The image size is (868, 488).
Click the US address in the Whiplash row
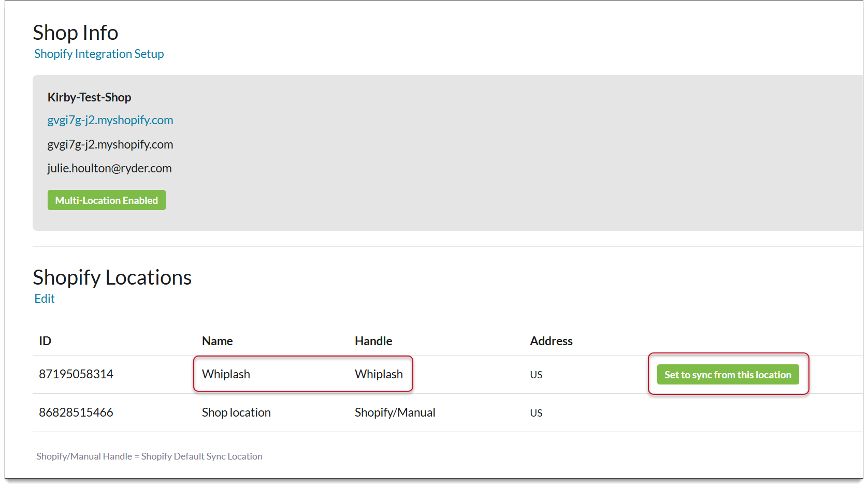[536, 375]
